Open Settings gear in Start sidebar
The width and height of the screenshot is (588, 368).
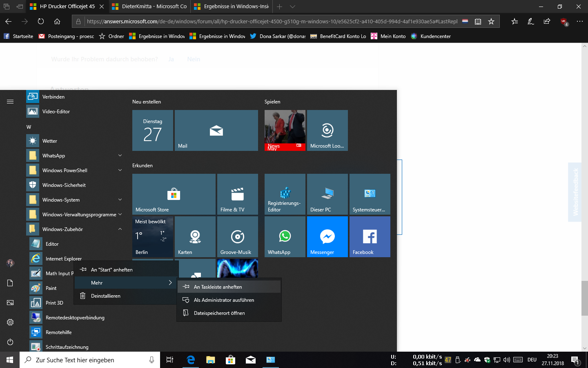(10, 322)
